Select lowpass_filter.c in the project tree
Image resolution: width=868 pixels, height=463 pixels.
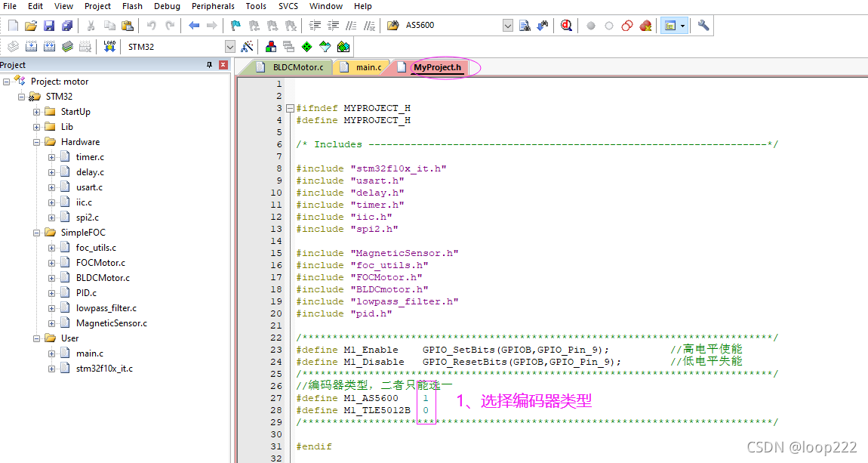pyautogui.click(x=106, y=308)
